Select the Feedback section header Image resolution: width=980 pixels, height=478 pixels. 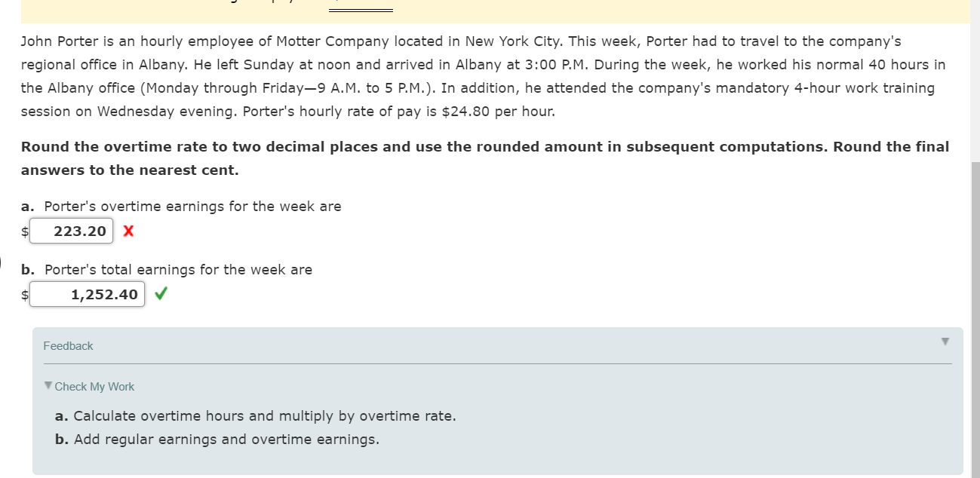(68, 345)
